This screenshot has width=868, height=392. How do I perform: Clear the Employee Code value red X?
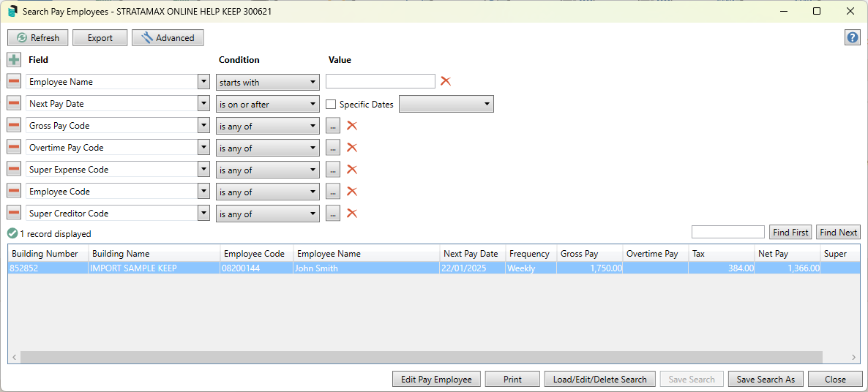[x=351, y=192]
